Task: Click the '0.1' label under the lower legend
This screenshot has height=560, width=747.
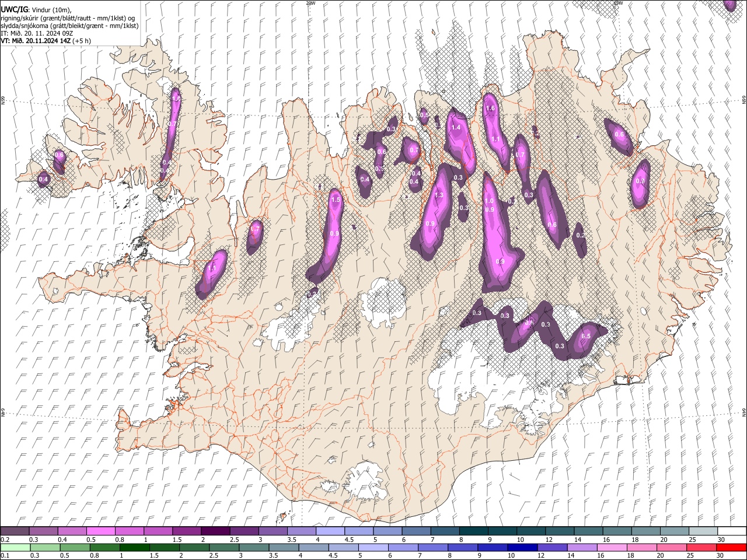Action: click(5, 556)
